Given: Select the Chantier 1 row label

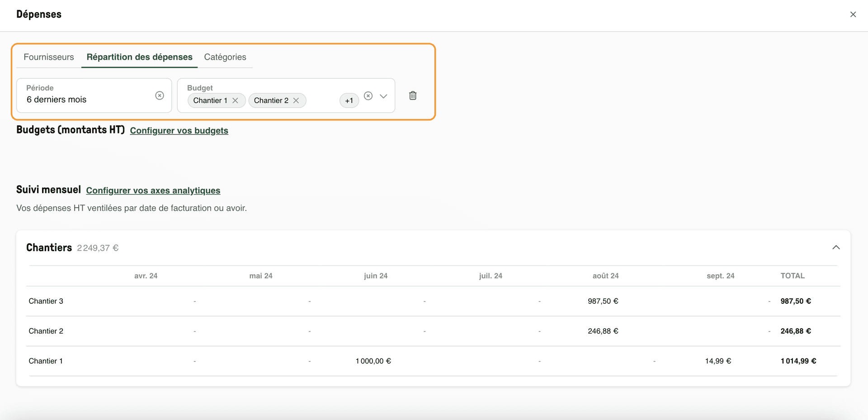Looking at the screenshot, I should click(46, 361).
